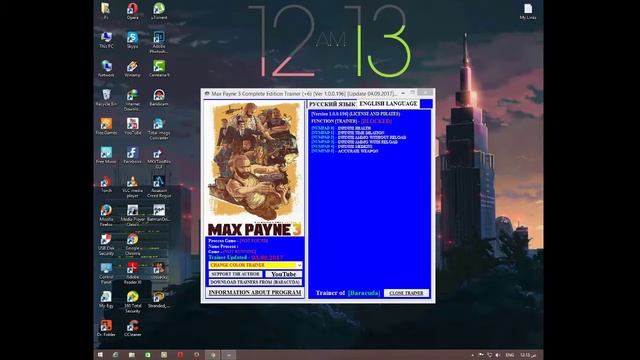The height and width of the screenshot is (360, 640).
Task: Click Download Trainers From (Baracuda) button
Action: [x=255, y=282]
